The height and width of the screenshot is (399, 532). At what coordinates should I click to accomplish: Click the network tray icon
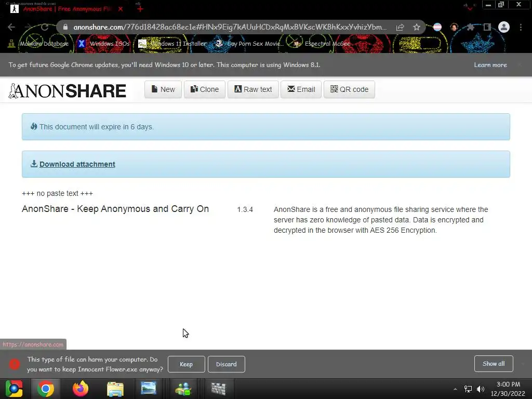[x=468, y=389]
